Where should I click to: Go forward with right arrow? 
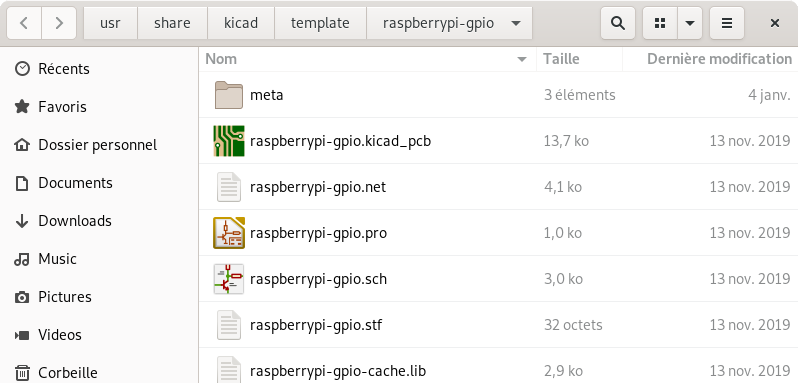tap(59, 23)
